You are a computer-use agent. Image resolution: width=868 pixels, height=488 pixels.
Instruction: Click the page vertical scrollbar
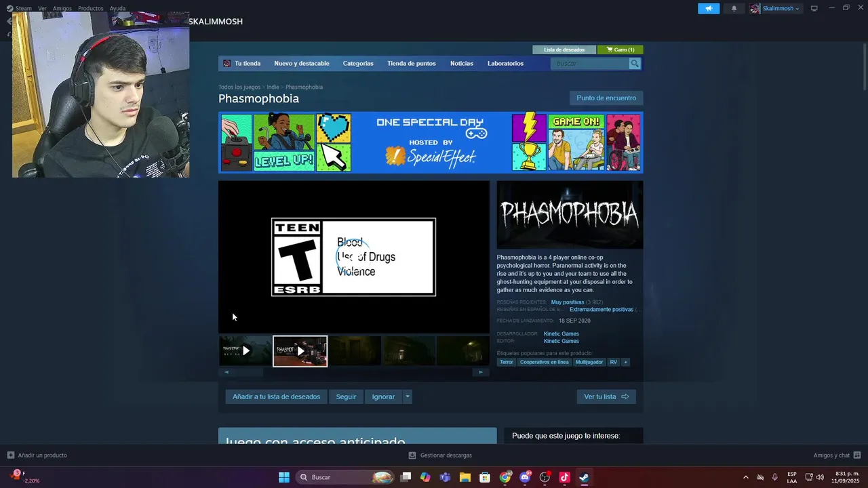864,68
